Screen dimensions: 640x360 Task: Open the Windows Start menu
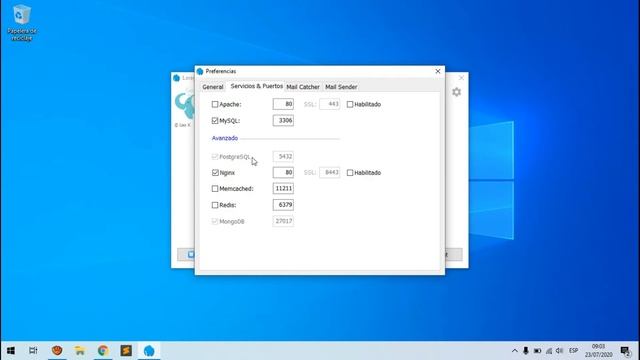point(11,351)
